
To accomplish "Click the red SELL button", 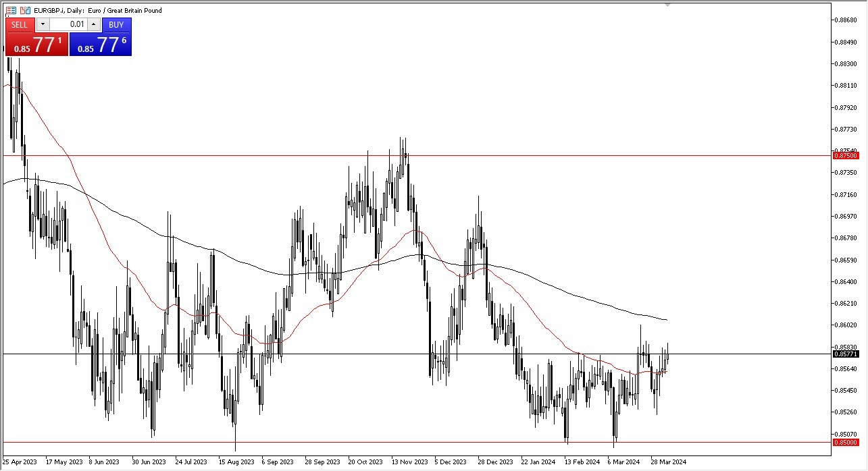I will coord(20,25).
